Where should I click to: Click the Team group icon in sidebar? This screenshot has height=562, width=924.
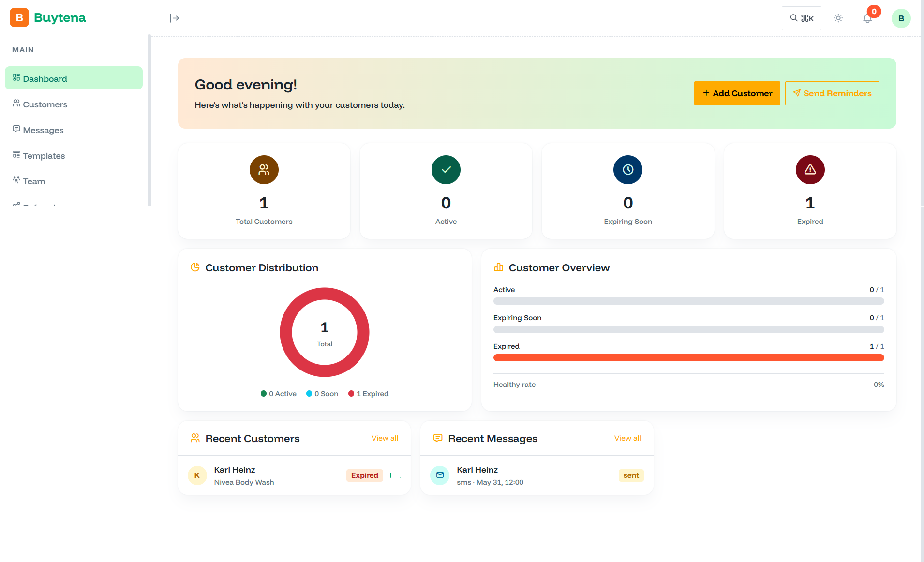tap(16, 180)
